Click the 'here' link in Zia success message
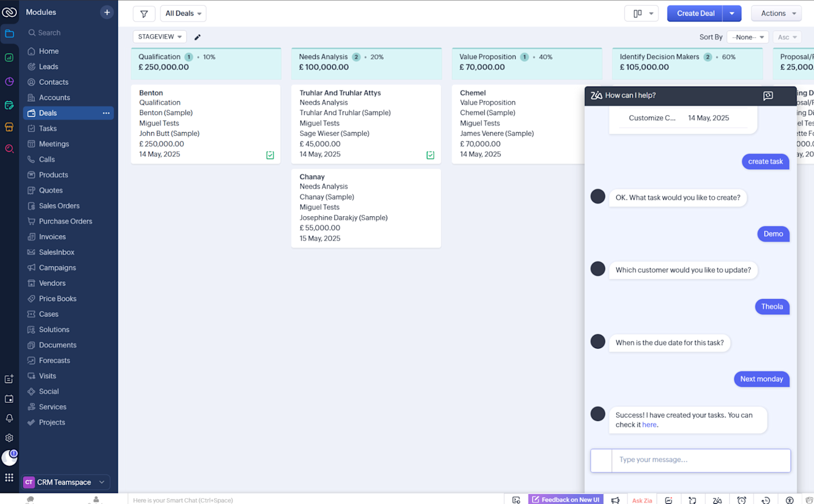The image size is (814, 504). 649,424
